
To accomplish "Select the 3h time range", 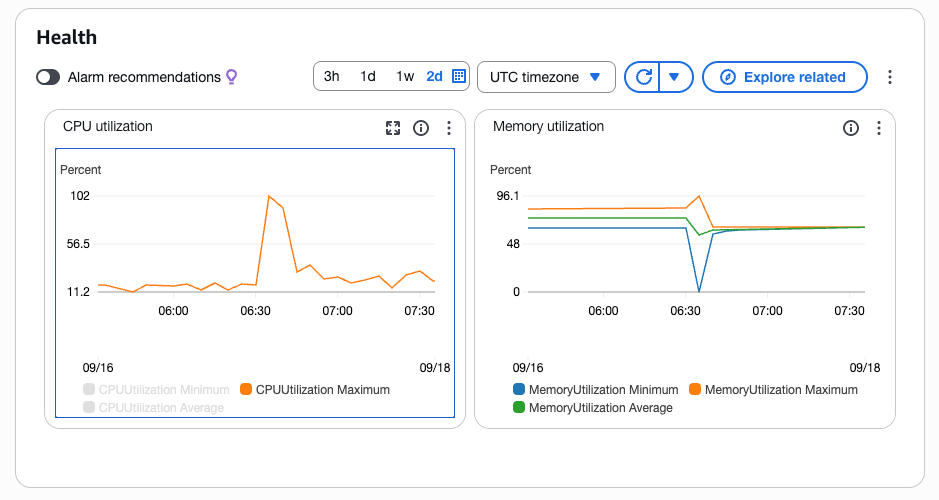I will click(331, 77).
